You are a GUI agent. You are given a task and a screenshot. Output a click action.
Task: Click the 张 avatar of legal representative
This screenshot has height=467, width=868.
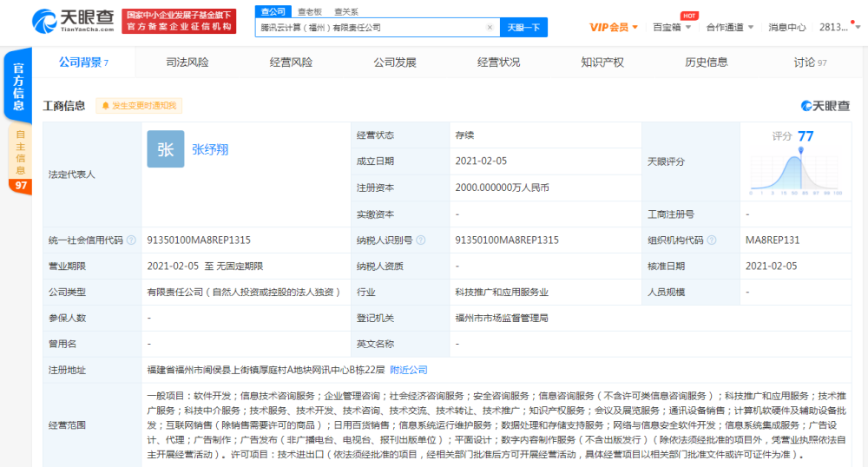tap(166, 148)
